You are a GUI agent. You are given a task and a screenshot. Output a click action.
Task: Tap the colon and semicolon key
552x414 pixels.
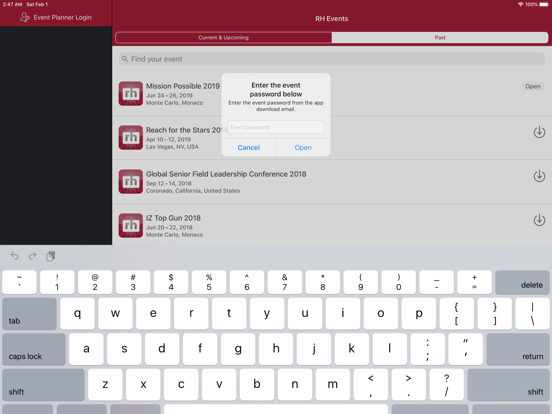tap(427, 349)
